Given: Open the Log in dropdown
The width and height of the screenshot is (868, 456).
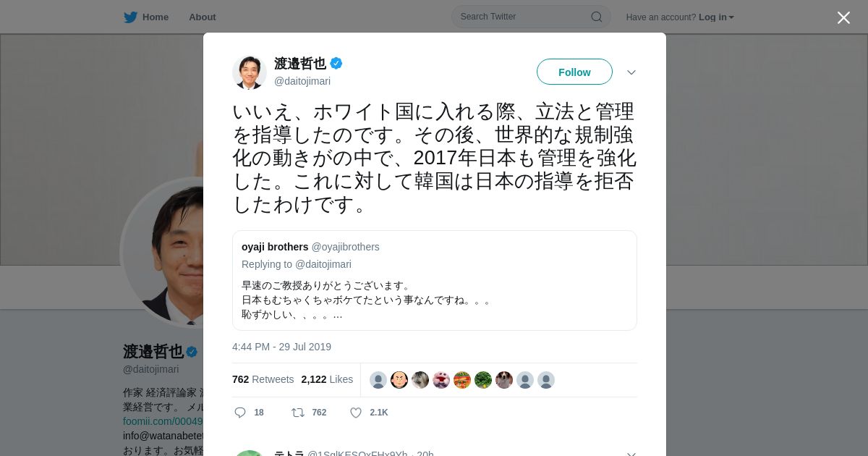Looking at the screenshot, I should [716, 17].
